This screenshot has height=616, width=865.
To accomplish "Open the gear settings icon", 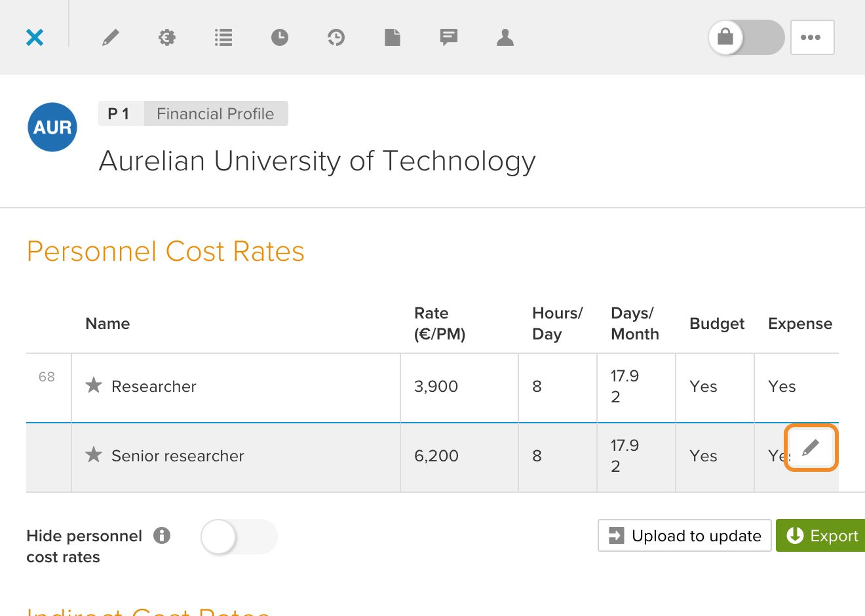I will [167, 37].
